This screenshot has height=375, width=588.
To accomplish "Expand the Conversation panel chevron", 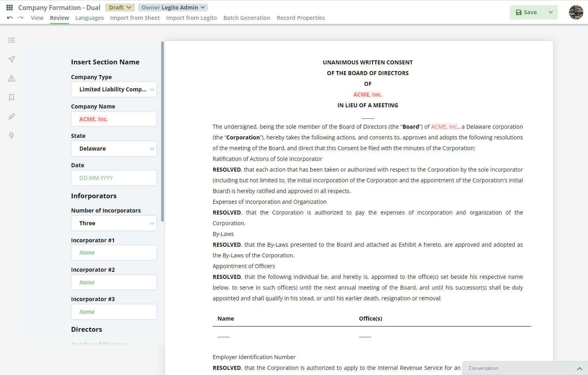I will (580, 368).
